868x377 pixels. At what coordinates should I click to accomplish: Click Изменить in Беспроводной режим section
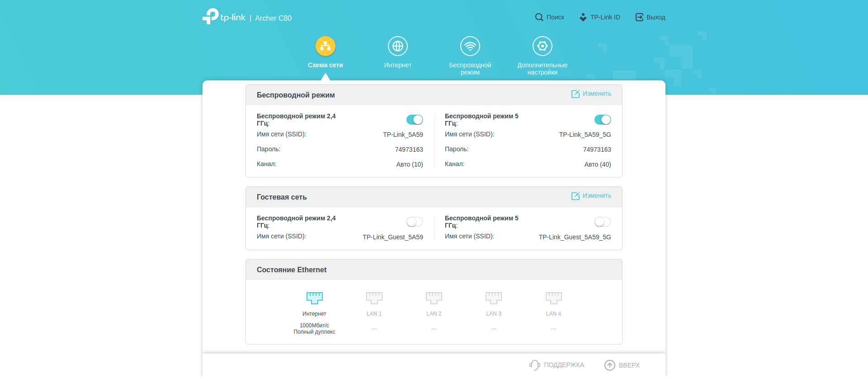coord(591,94)
